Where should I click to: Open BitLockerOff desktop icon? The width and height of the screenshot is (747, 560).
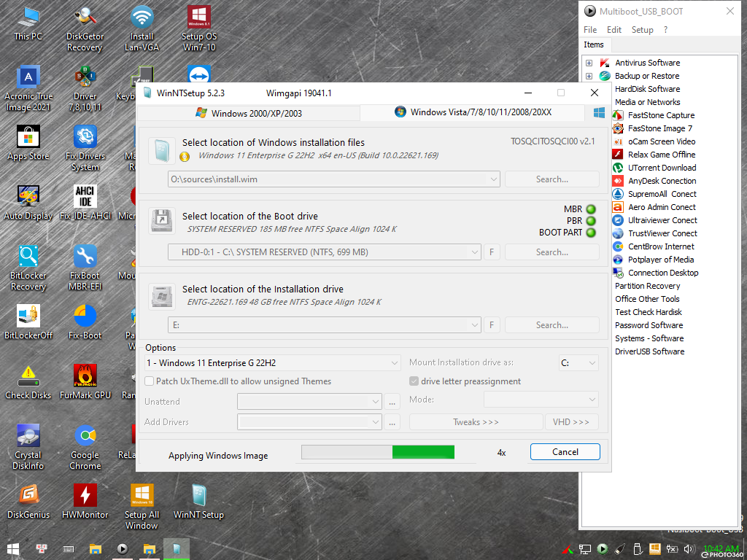click(28, 322)
